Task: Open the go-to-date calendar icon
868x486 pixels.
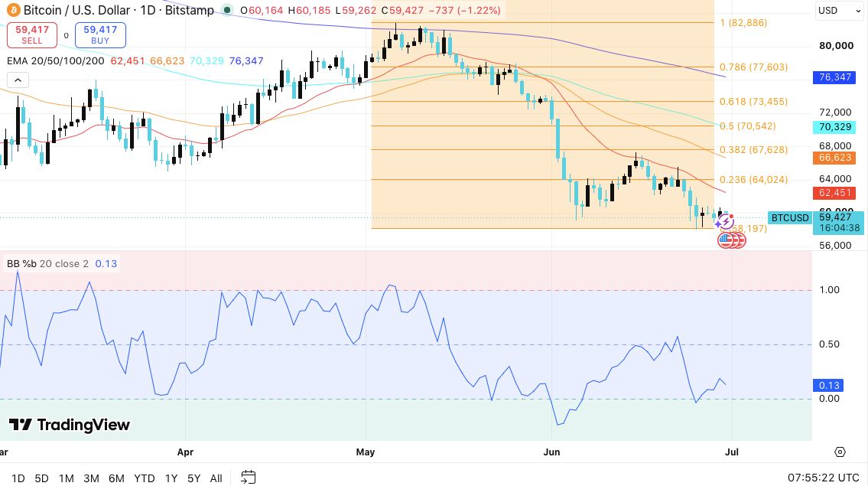Action: point(249,477)
